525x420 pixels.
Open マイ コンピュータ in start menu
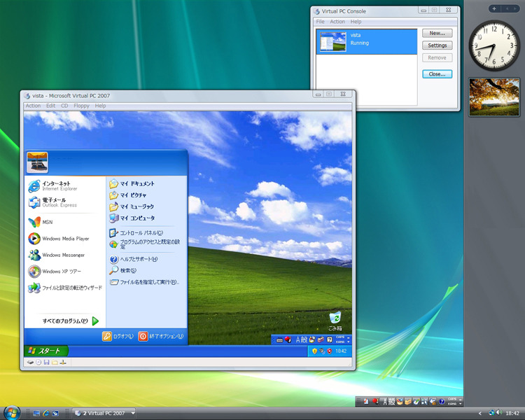pyautogui.click(x=132, y=218)
